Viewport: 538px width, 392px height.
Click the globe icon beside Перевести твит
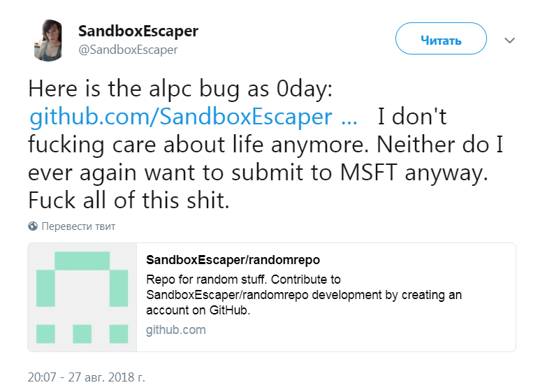[33, 226]
